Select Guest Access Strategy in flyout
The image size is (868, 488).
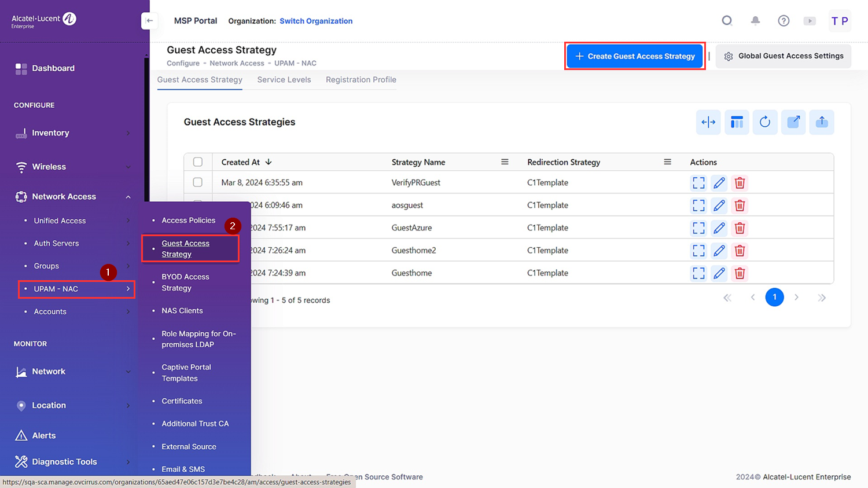click(x=185, y=249)
